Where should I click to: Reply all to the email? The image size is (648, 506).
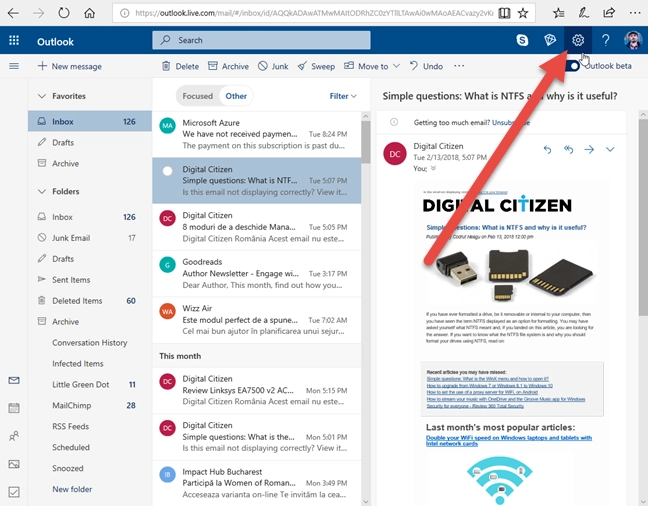[568, 149]
